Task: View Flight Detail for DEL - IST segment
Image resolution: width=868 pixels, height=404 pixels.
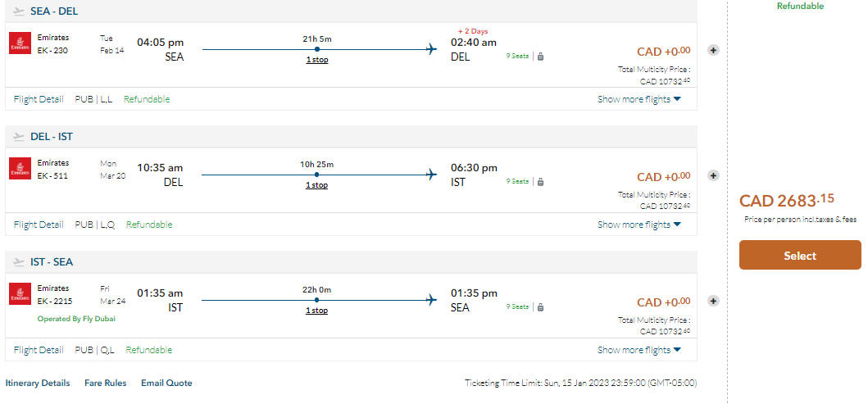Action: point(39,225)
